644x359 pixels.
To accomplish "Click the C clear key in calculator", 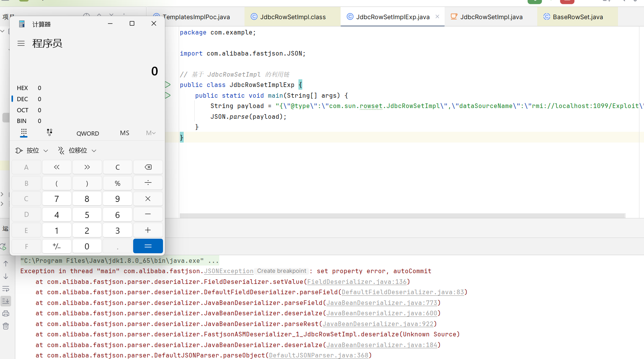I will point(117,167).
